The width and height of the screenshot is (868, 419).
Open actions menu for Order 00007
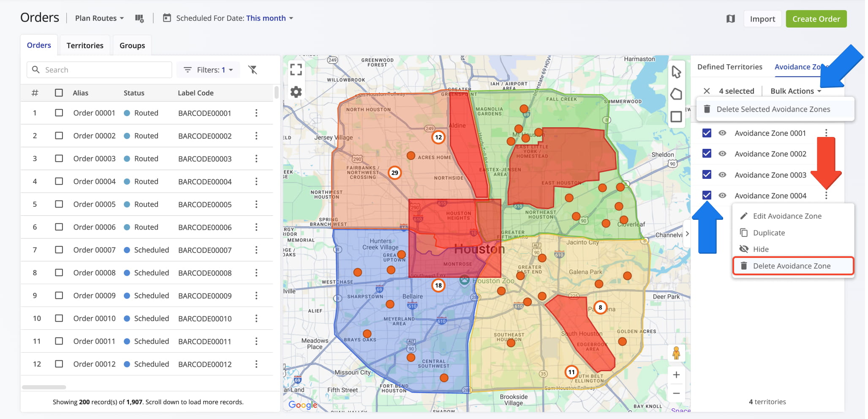[x=256, y=250]
